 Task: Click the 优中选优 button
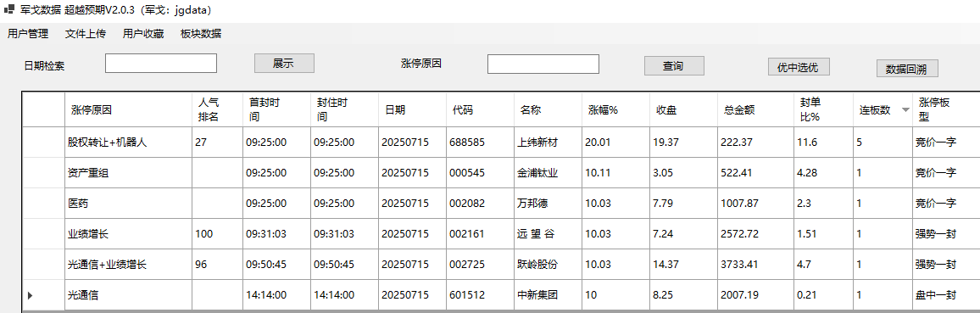coord(799,66)
